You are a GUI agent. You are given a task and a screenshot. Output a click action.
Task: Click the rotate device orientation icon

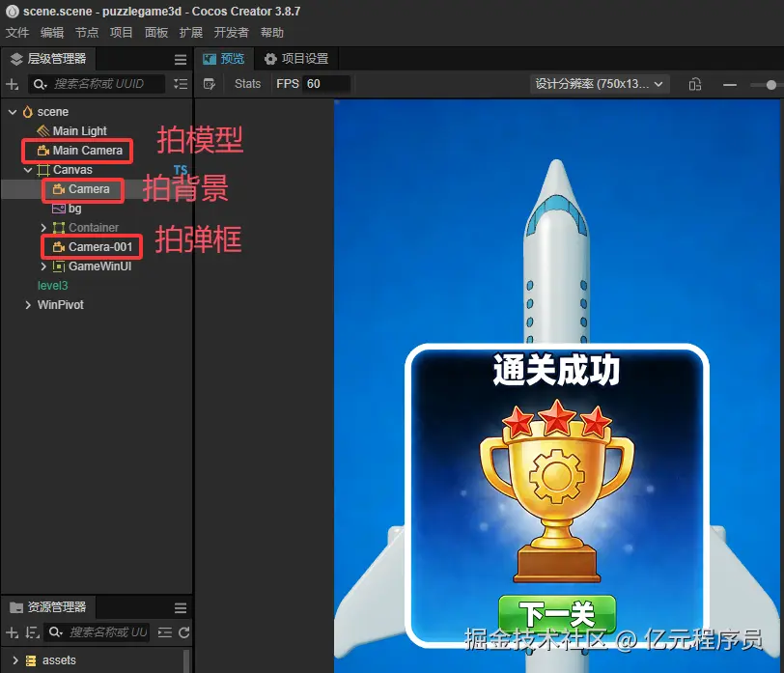point(695,85)
